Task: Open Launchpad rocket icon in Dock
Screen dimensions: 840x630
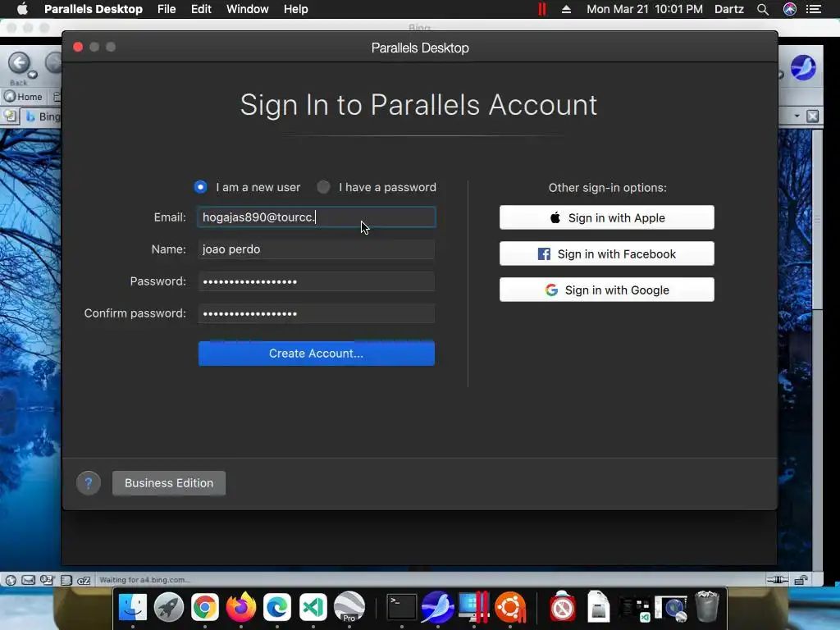Action: click(169, 607)
